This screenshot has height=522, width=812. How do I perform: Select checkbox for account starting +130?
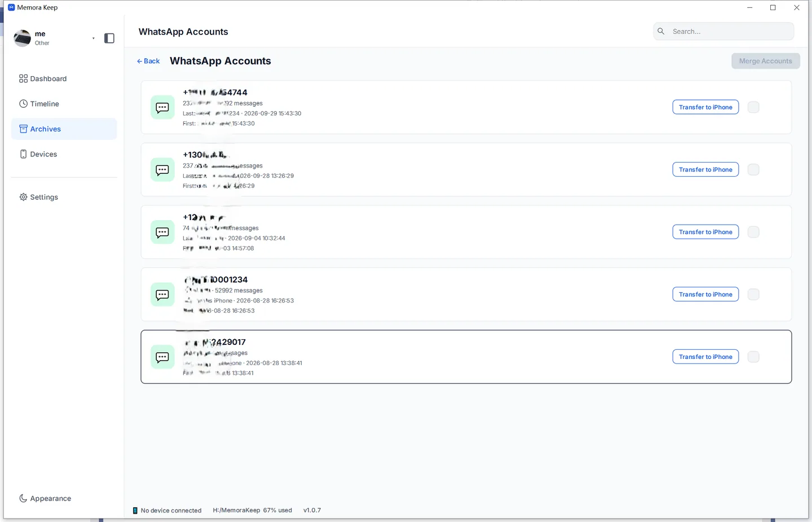(x=753, y=169)
